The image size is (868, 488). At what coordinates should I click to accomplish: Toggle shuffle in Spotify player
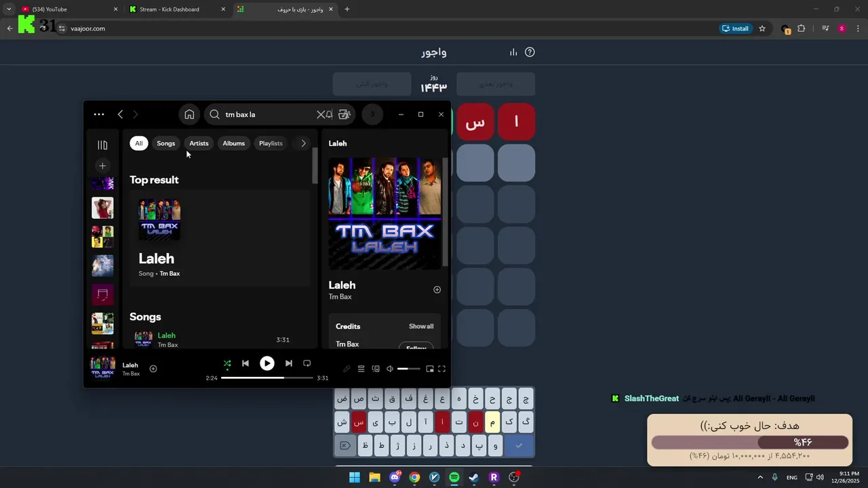[x=227, y=363]
